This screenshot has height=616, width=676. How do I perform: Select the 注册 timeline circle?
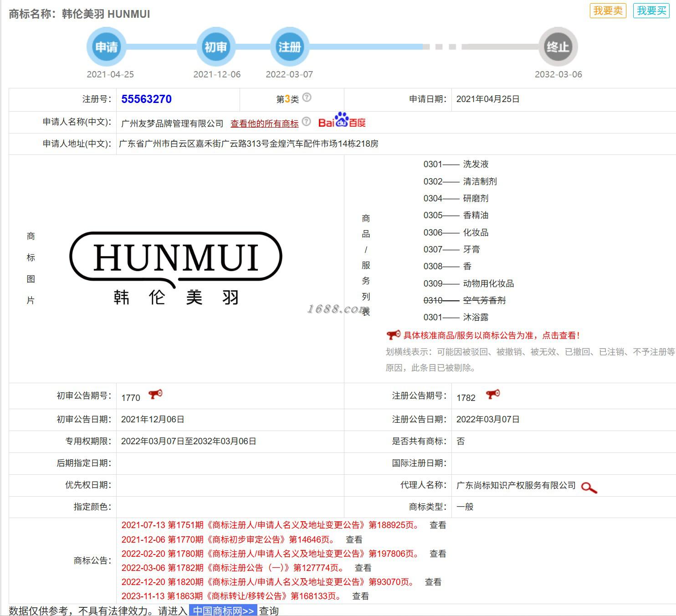click(290, 46)
